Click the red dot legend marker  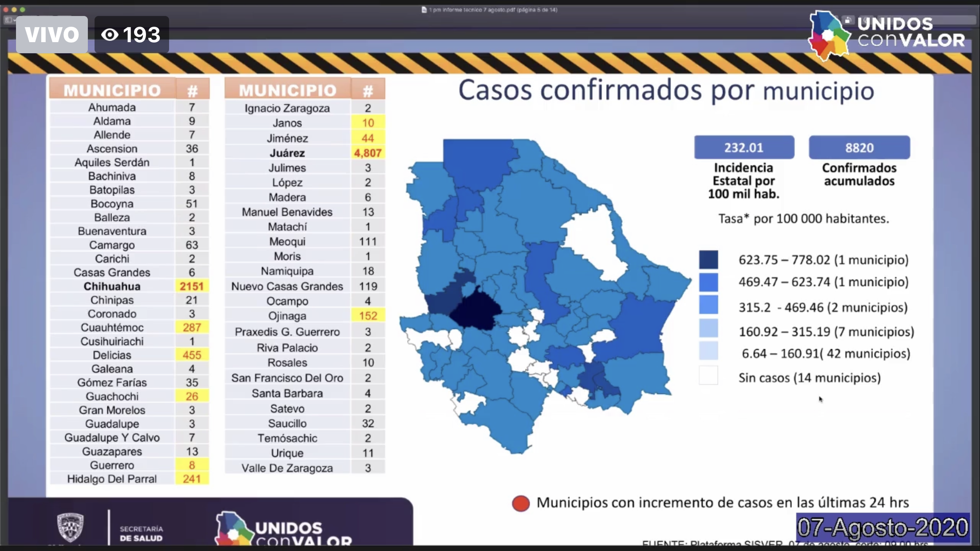[x=521, y=503]
